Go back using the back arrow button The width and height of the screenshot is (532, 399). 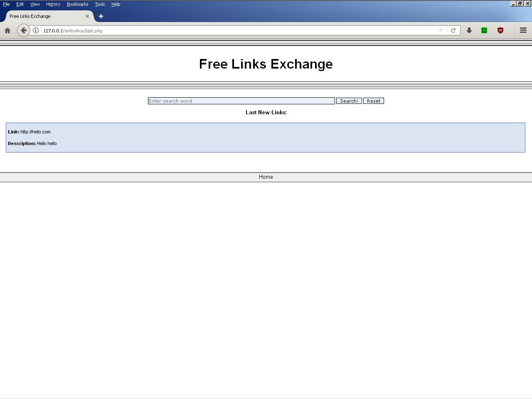click(x=24, y=30)
